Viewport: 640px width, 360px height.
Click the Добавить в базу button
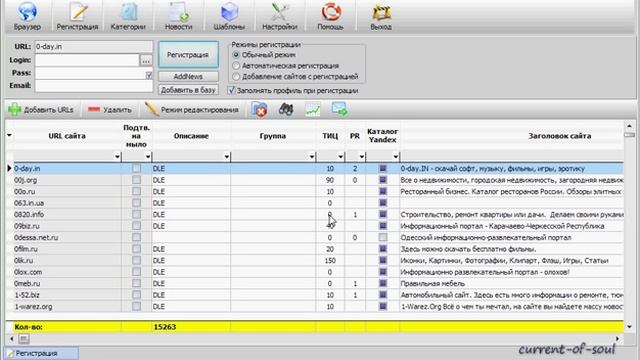pyautogui.click(x=188, y=90)
